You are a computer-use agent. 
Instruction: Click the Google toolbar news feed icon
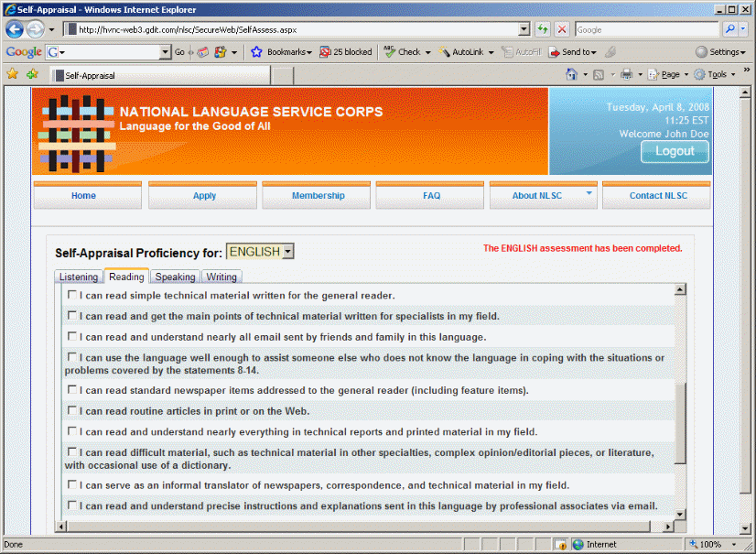pyautogui.click(x=203, y=51)
